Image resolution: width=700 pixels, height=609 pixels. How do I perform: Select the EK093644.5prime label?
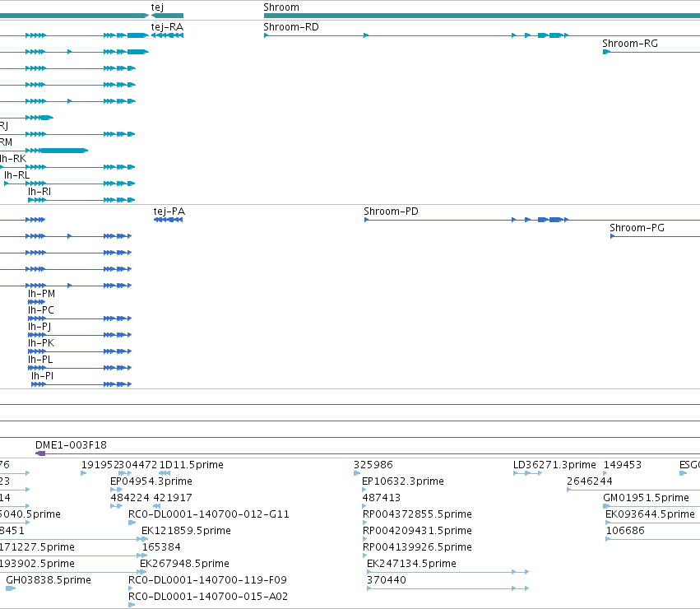tap(650, 514)
